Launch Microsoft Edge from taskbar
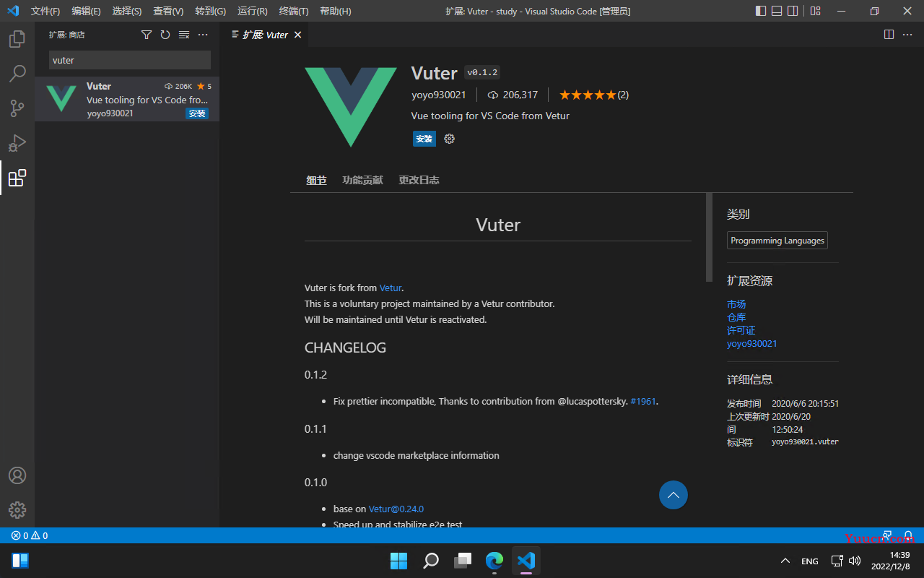Viewport: 924px width, 578px height. click(x=494, y=561)
